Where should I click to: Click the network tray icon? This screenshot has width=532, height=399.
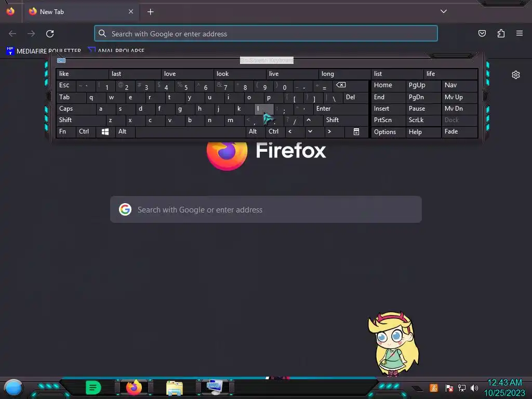pyautogui.click(x=462, y=388)
